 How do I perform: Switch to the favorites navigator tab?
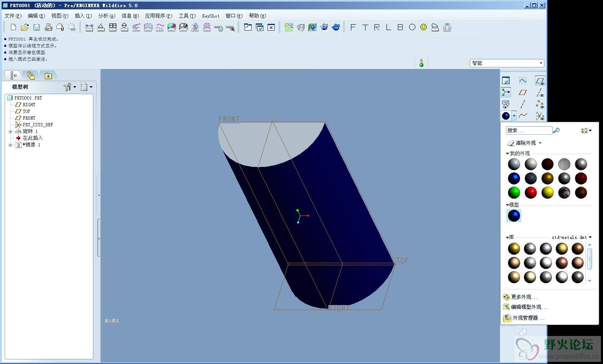click(48, 75)
